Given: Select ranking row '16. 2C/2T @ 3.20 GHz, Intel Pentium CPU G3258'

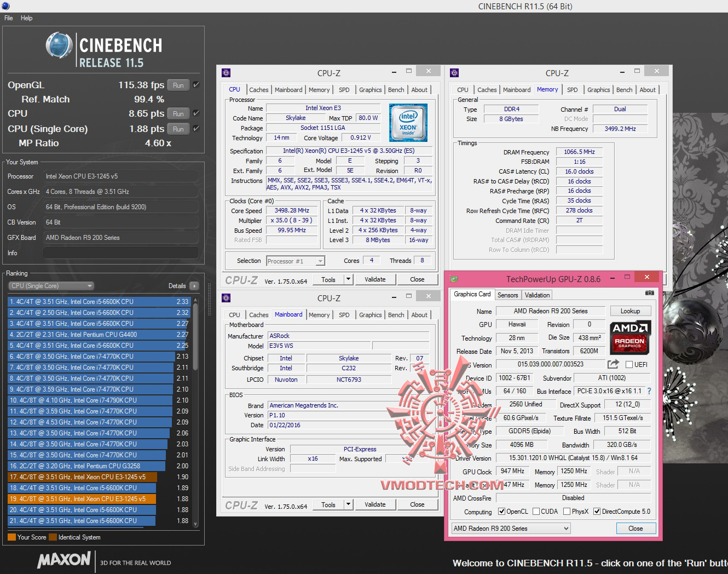Looking at the screenshot, I should tap(99, 466).
